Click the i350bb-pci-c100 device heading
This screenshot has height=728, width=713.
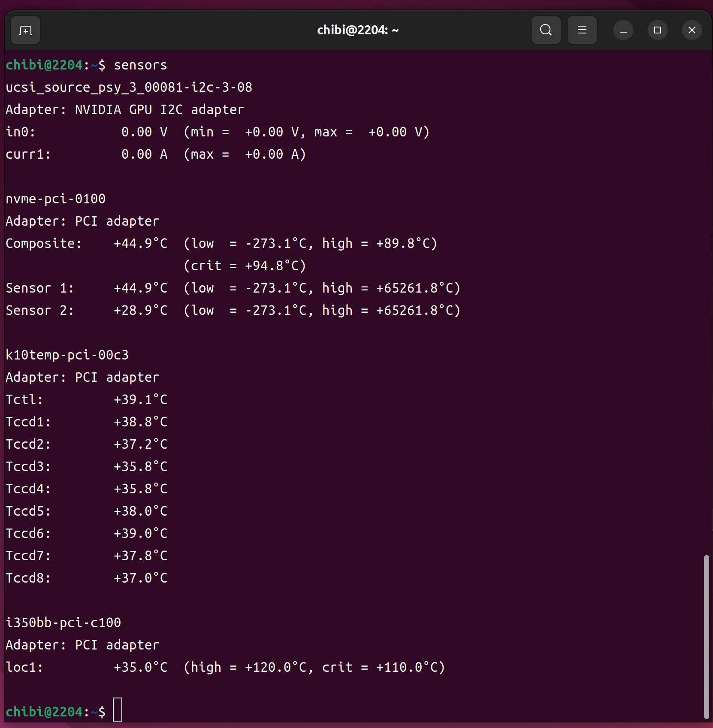click(63, 623)
